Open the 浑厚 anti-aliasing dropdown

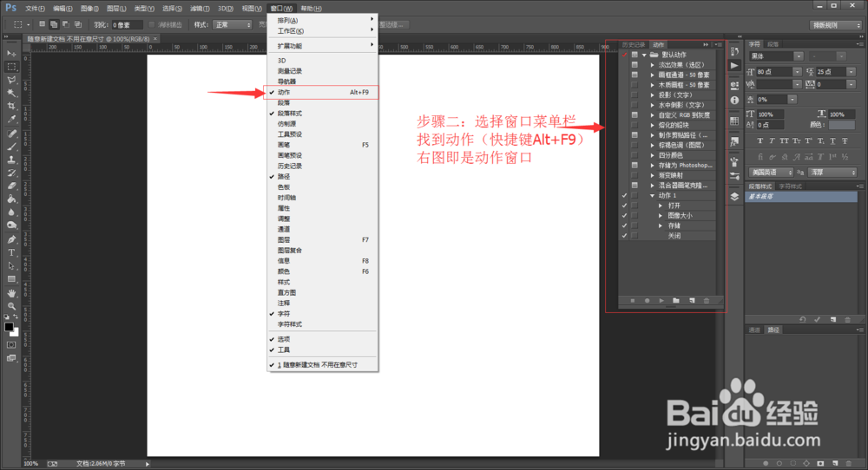click(x=833, y=173)
